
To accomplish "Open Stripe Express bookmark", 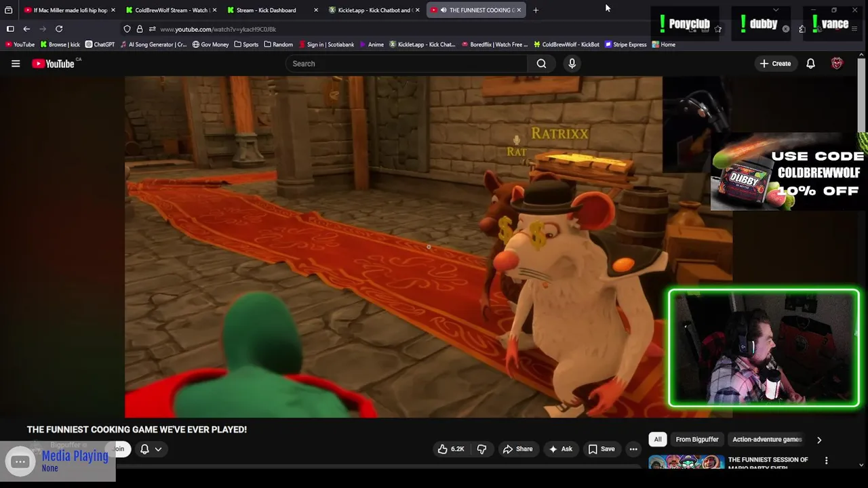I will [626, 45].
